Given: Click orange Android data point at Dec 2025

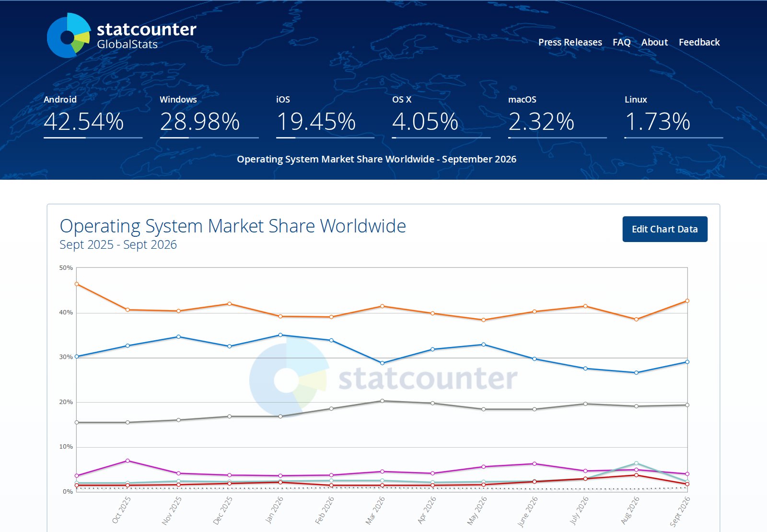Looking at the screenshot, I should click(x=230, y=304).
